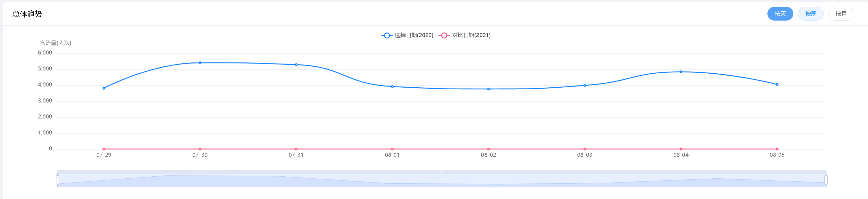Image resolution: width=868 pixels, height=199 pixels.
Task: Click the red legend circle marker
Action: [x=444, y=35]
